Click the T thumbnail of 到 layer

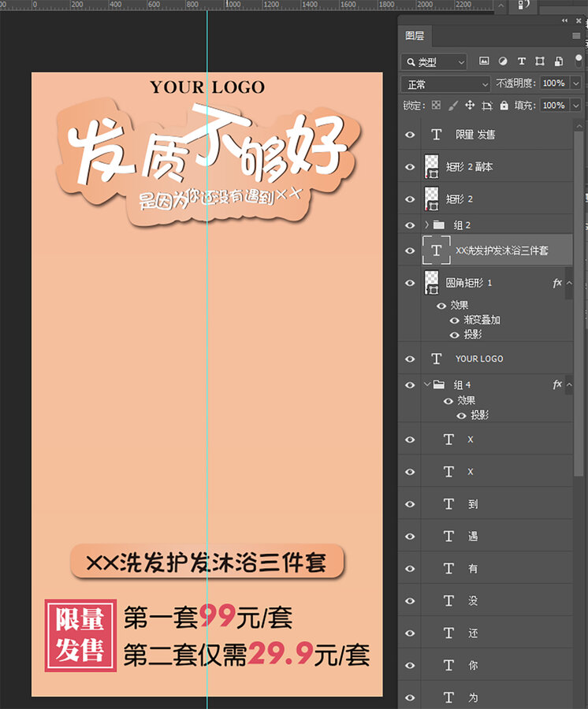coord(448,503)
